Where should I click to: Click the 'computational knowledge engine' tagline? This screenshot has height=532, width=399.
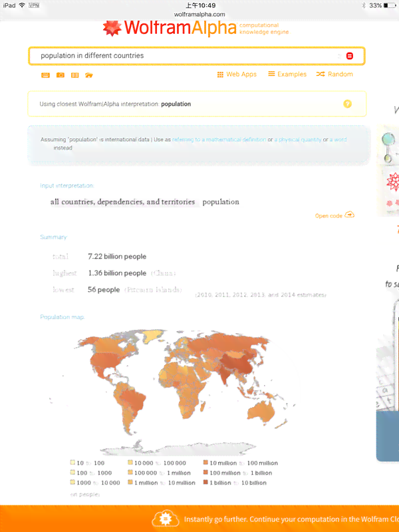(264, 29)
